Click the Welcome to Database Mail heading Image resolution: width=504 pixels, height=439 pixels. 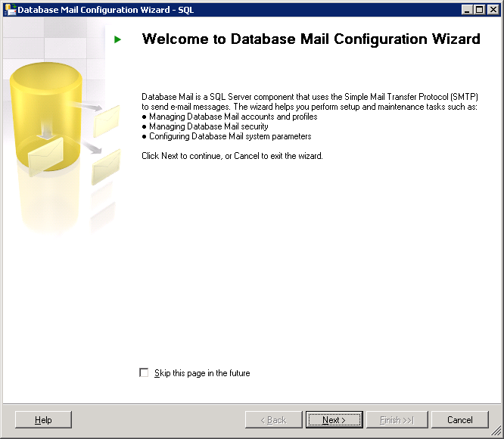click(x=310, y=39)
